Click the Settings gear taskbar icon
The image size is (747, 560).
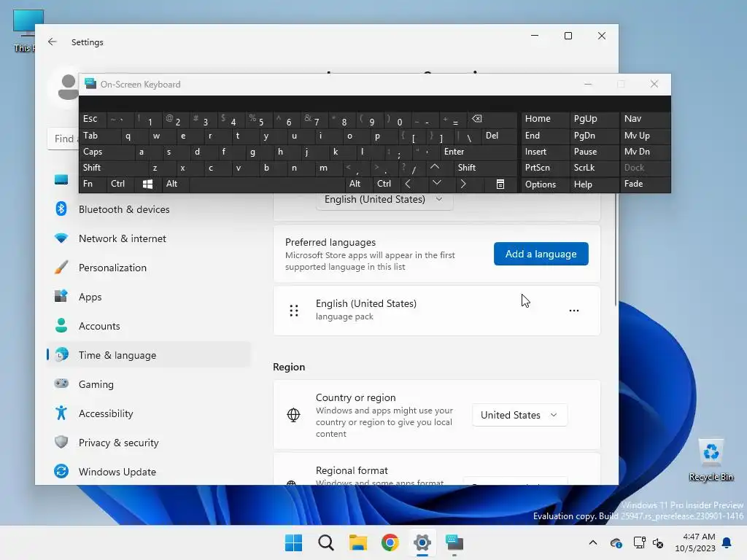coord(422,542)
